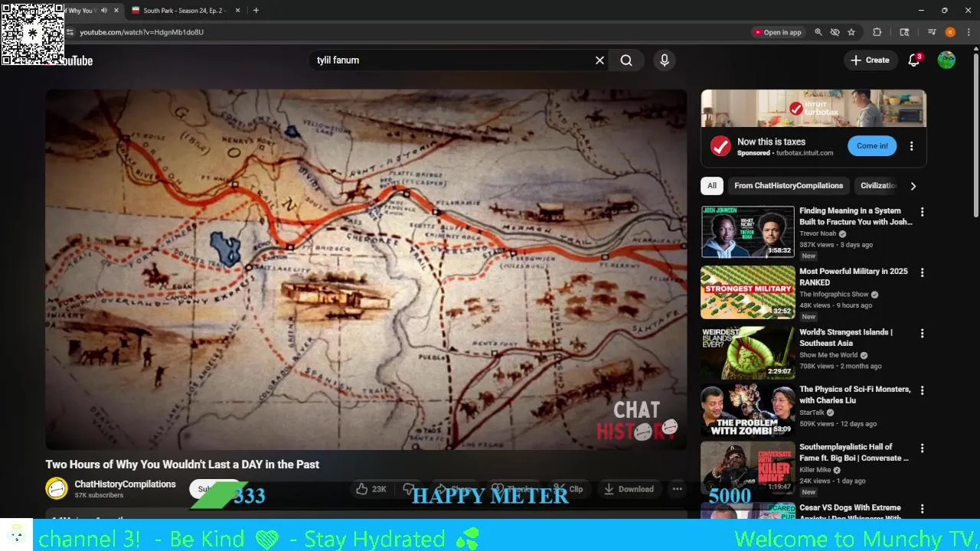980x551 pixels.
Task: Click the Open in app button
Action: click(x=777, y=32)
